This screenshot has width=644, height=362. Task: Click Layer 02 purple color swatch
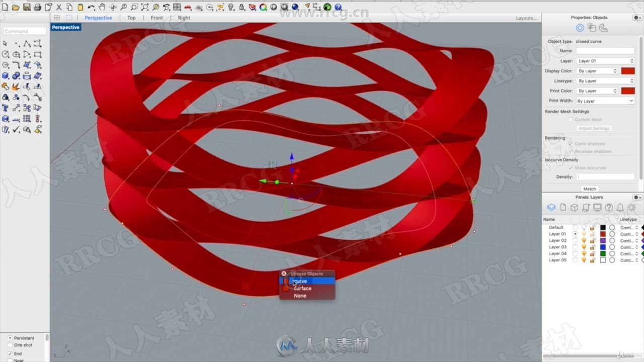coord(603,240)
